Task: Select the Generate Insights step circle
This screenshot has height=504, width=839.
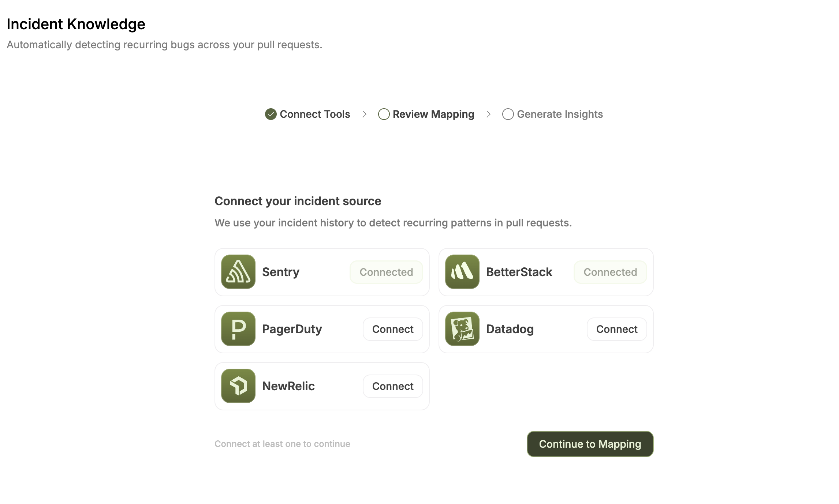Action: point(508,114)
